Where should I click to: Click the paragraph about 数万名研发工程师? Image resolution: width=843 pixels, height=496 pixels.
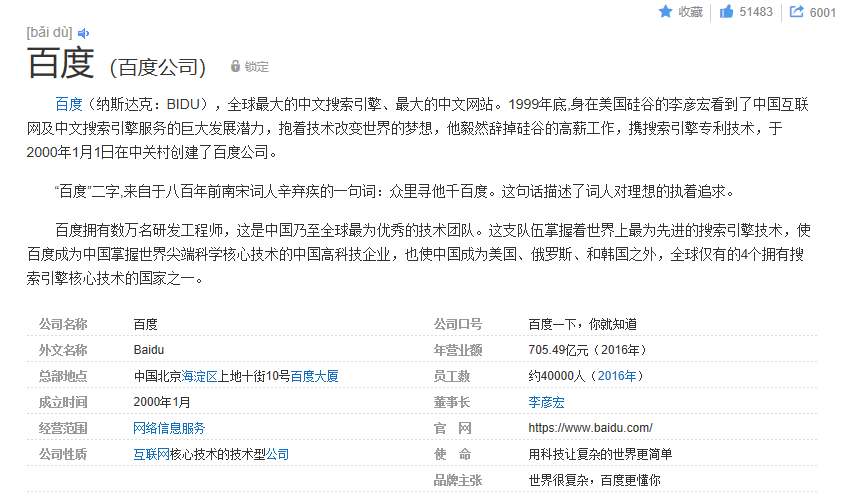419,254
